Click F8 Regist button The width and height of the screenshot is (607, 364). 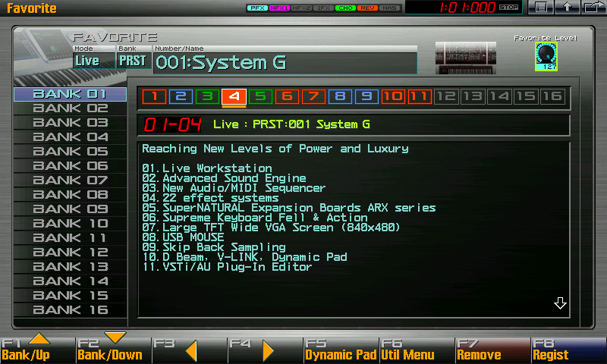[x=568, y=350]
